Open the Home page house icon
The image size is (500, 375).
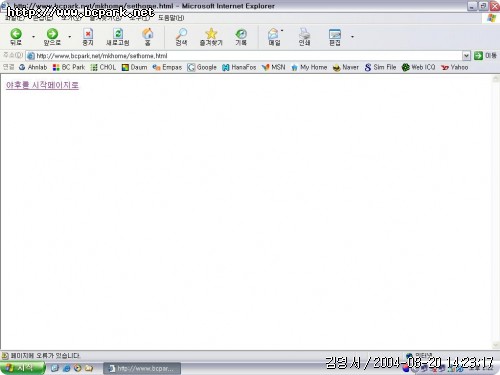147,36
